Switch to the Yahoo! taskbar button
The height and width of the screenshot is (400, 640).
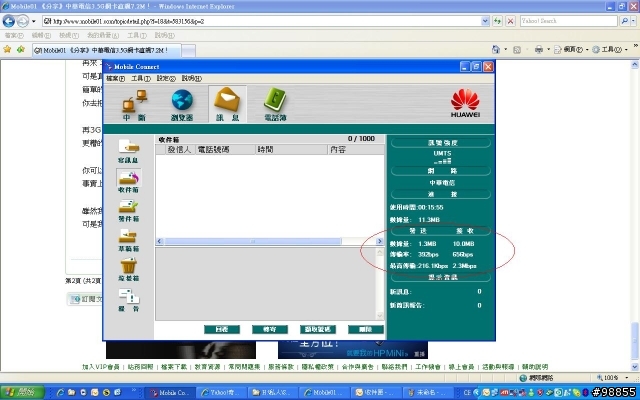[x=222, y=393]
